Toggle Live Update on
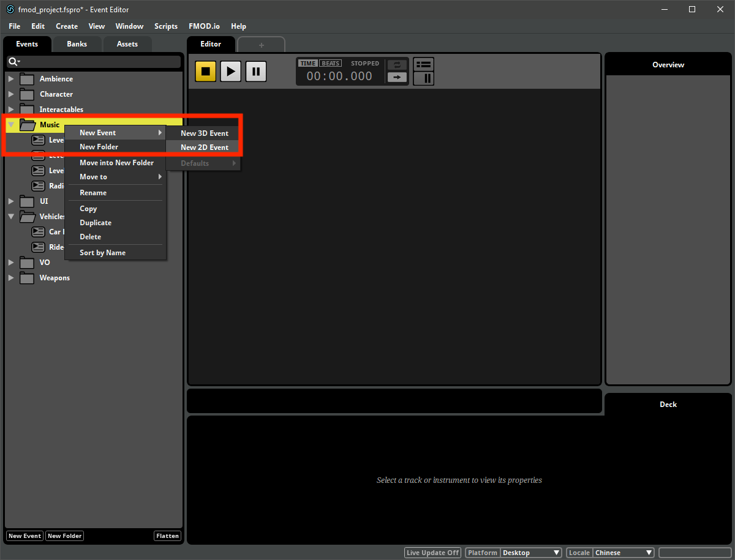The width and height of the screenshot is (735, 560). (432, 552)
